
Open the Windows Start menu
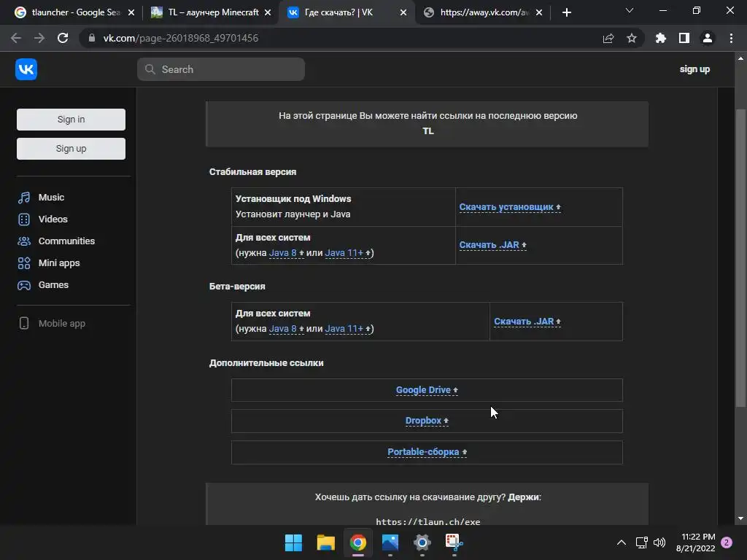tap(293, 542)
